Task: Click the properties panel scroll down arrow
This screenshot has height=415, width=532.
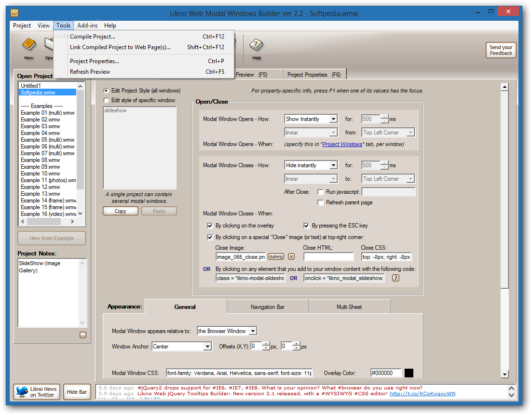Action: pyautogui.click(x=505, y=375)
